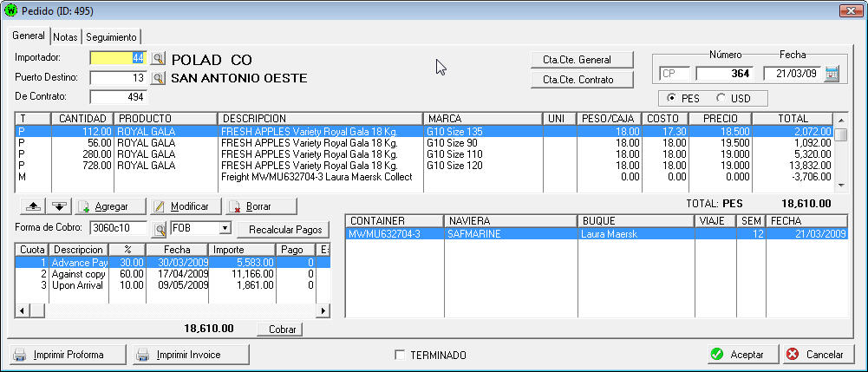Select the USD currency radio button
This screenshot has height=372, width=868.
pos(721,98)
